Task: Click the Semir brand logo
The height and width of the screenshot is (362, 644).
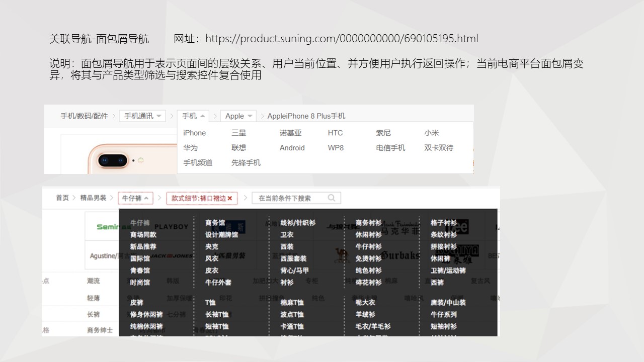Action: tap(107, 227)
